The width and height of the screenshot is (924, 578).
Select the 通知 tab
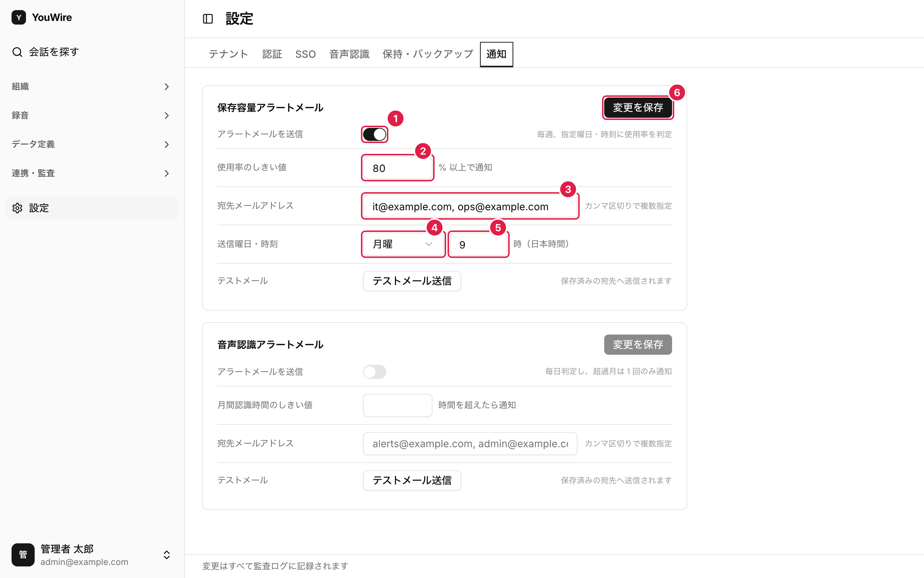pos(496,54)
